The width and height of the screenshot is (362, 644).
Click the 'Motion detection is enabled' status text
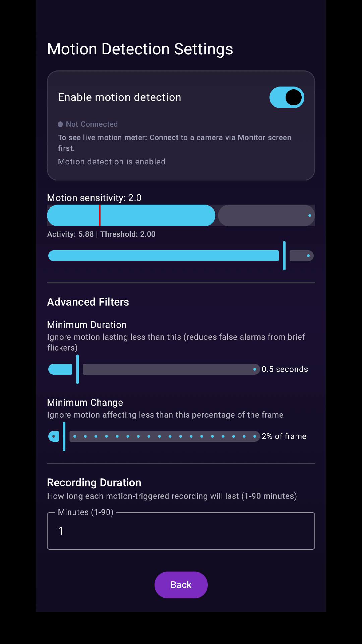click(112, 161)
